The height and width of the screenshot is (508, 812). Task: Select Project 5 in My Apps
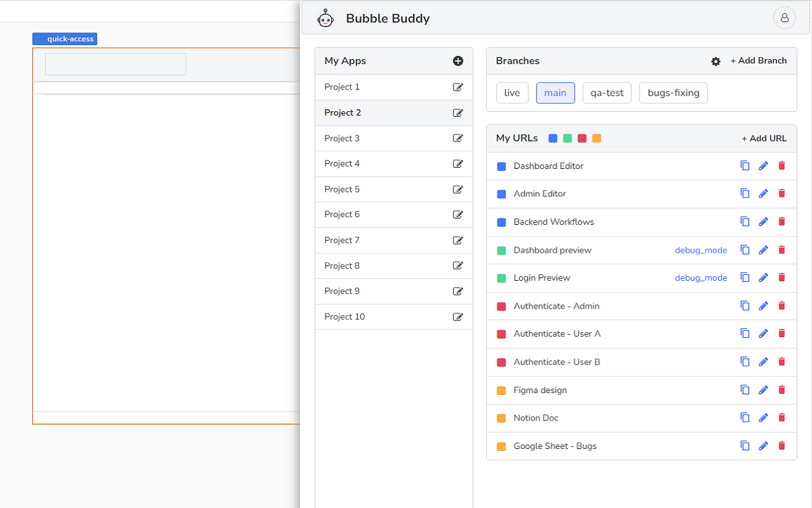click(342, 189)
